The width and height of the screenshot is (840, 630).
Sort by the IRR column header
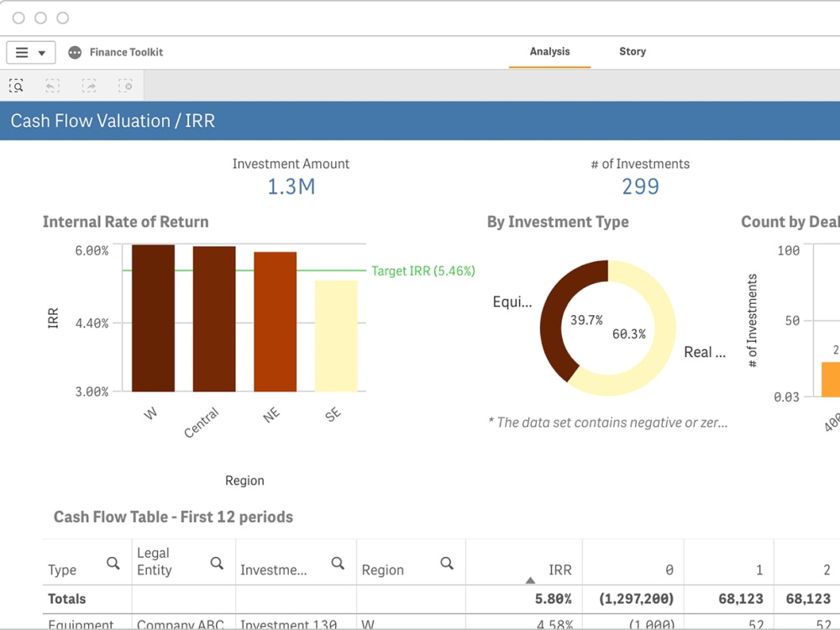pyautogui.click(x=559, y=570)
